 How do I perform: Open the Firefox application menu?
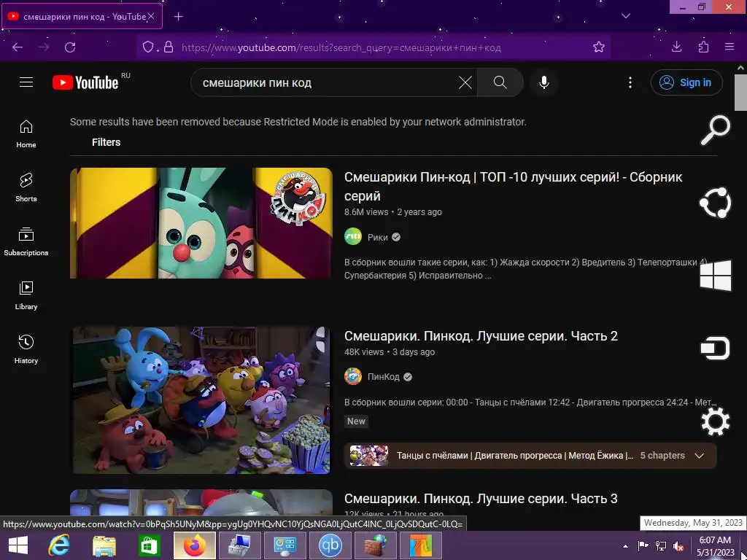coord(729,47)
